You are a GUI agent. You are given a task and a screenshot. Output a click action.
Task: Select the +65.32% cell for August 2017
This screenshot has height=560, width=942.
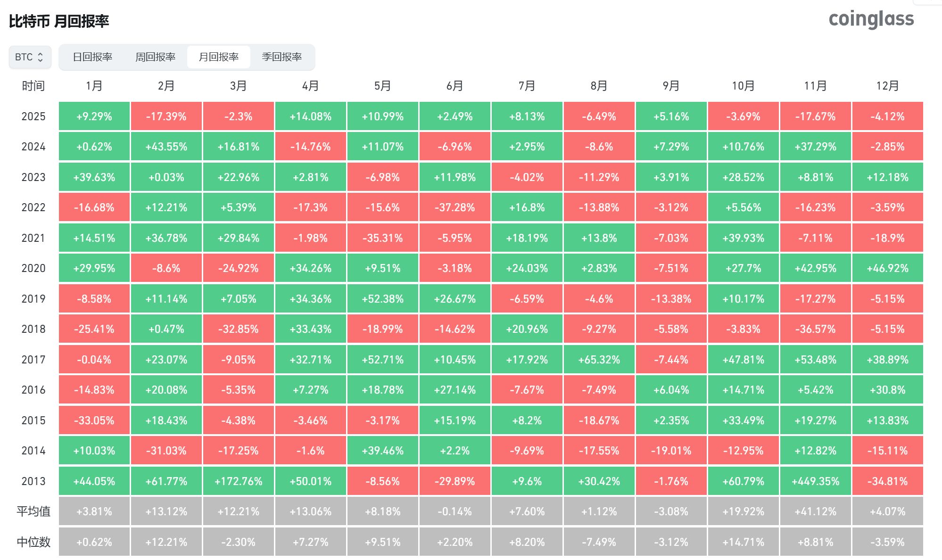click(x=599, y=359)
